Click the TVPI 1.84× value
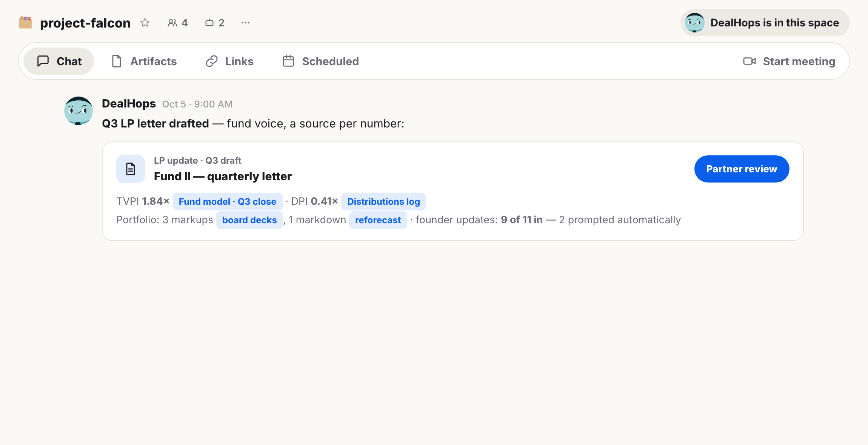The width and height of the screenshot is (868, 445). pos(143,201)
